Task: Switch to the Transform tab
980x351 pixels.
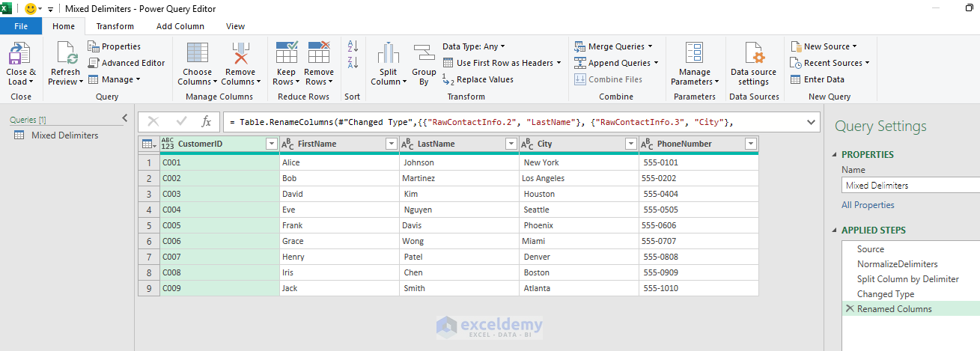Action: (x=115, y=26)
